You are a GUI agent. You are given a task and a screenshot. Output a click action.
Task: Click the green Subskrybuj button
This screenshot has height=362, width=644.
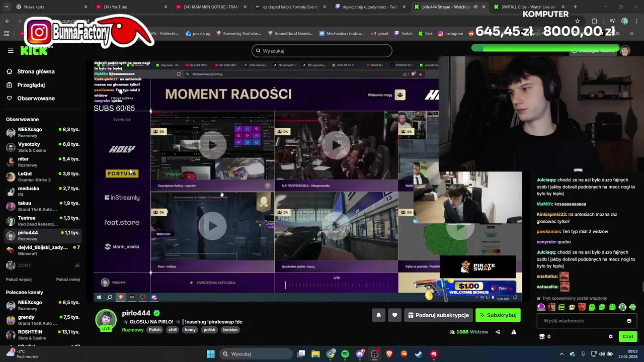[x=498, y=315]
